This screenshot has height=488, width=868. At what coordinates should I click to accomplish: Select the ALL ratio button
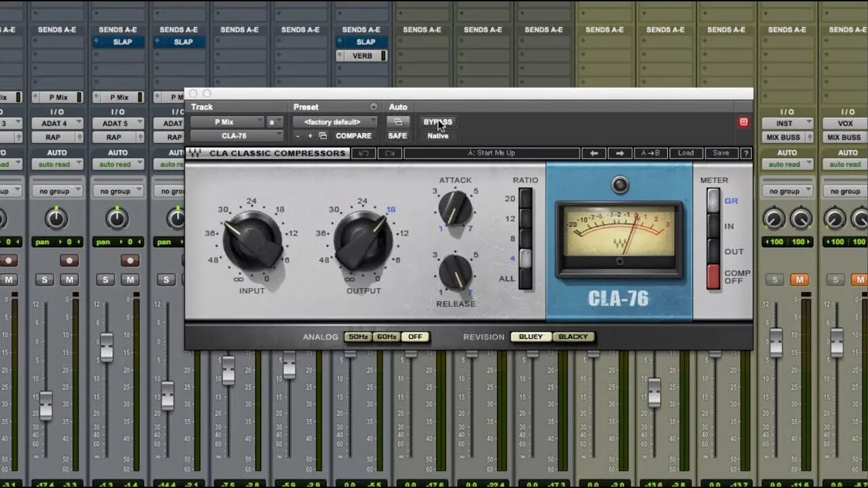click(525, 279)
